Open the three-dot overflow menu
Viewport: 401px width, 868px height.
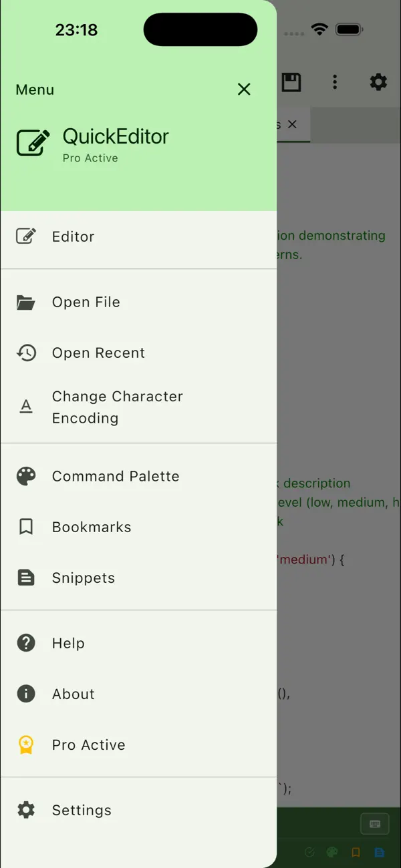click(x=335, y=81)
